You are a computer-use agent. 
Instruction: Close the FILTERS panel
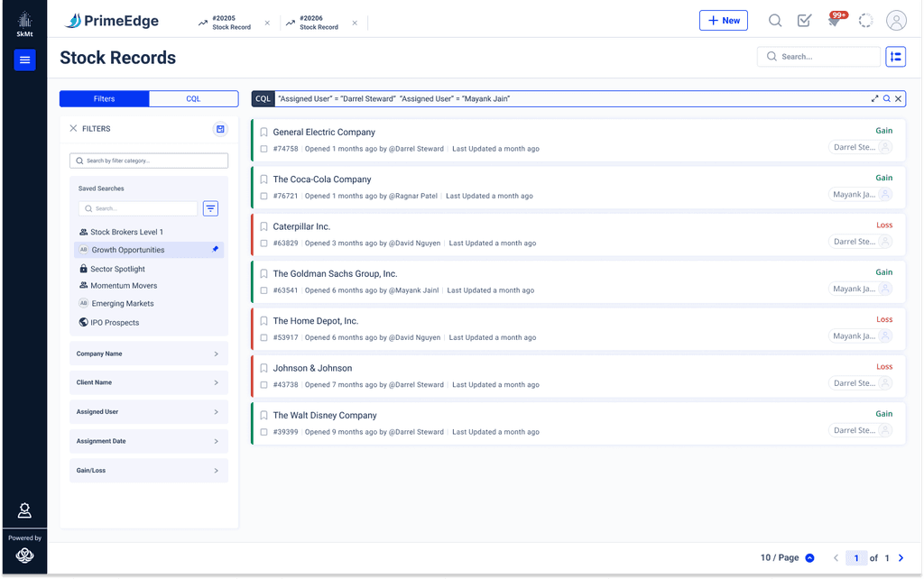(73, 128)
